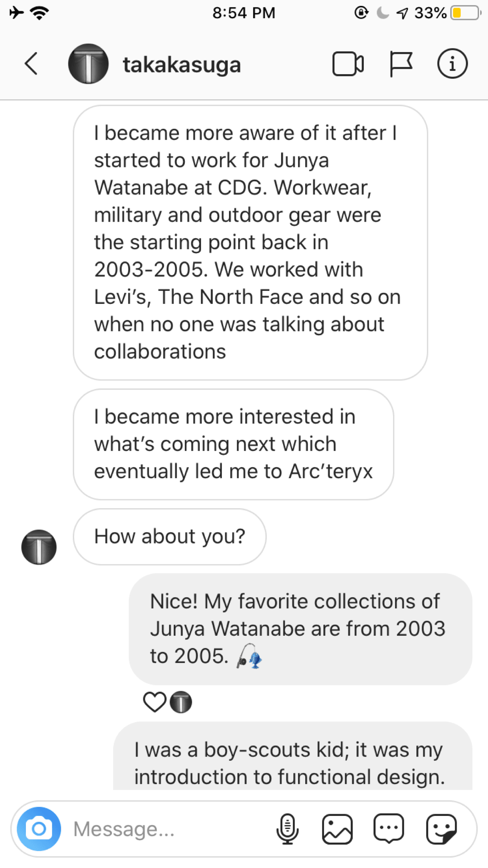The width and height of the screenshot is (488, 868).
Task: Open sticker picker smiley icon
Action: click(441, 829)
